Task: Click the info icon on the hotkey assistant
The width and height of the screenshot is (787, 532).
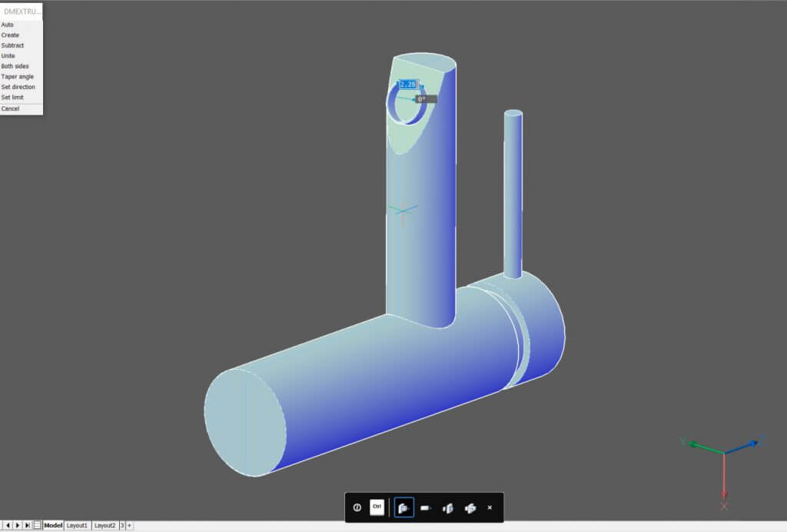Action: tap(357, 507)
